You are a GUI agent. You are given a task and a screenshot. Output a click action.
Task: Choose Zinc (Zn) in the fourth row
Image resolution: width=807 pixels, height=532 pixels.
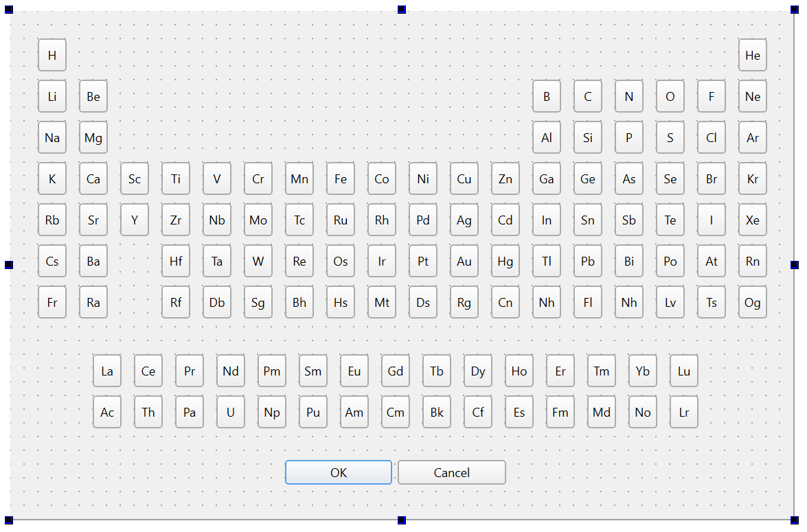(x=505, y=178)
